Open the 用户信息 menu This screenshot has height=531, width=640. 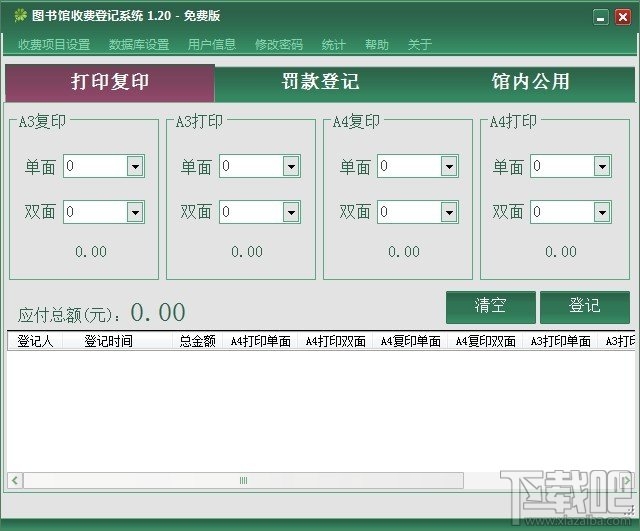pos(211,44)
